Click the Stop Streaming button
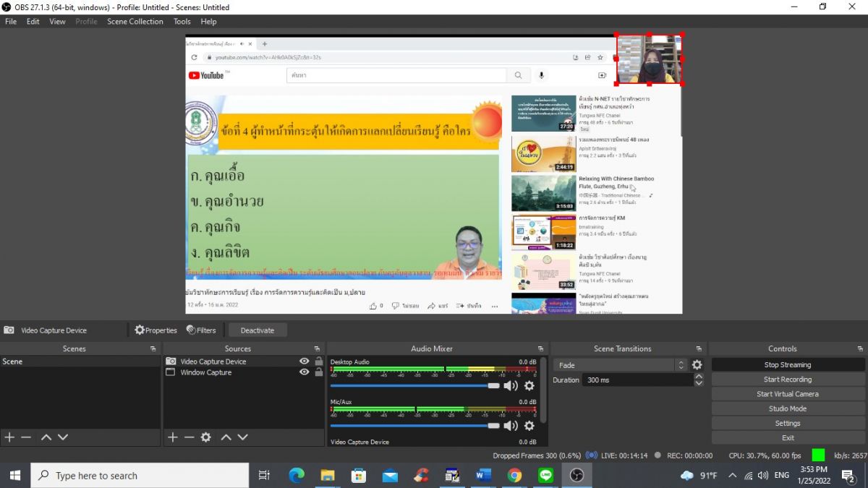Viewport: 868px width, 488px height. pyautogui.click(x=788, y=365)
